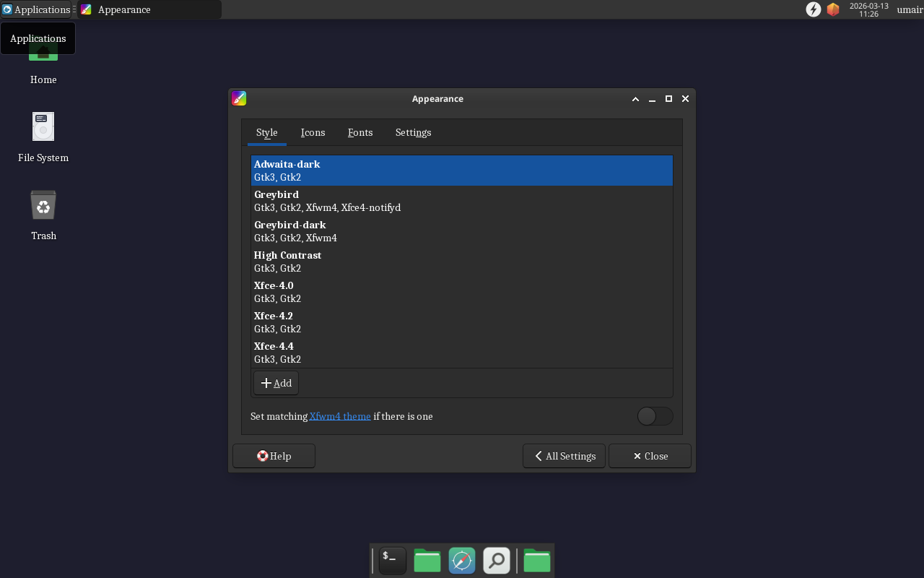
Task: Switch to the Fonts tab
Action: pos(360,132)
